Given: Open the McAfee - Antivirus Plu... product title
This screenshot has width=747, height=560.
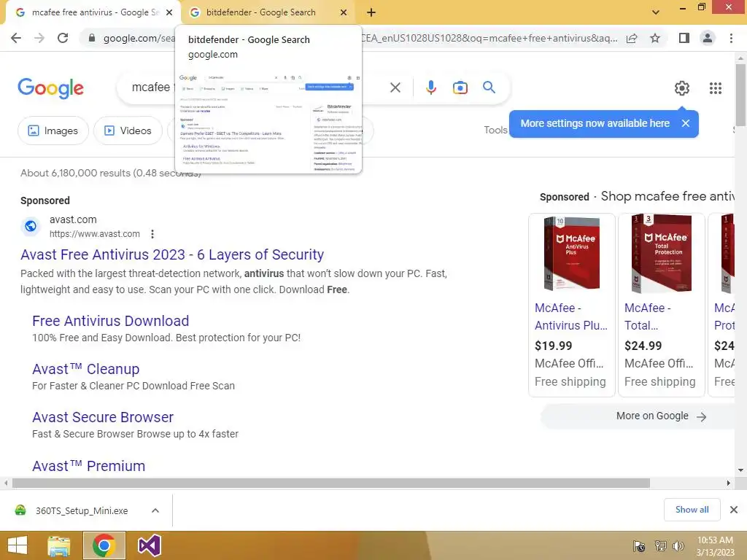Looking at the screenshot, I should click(570, 316).
